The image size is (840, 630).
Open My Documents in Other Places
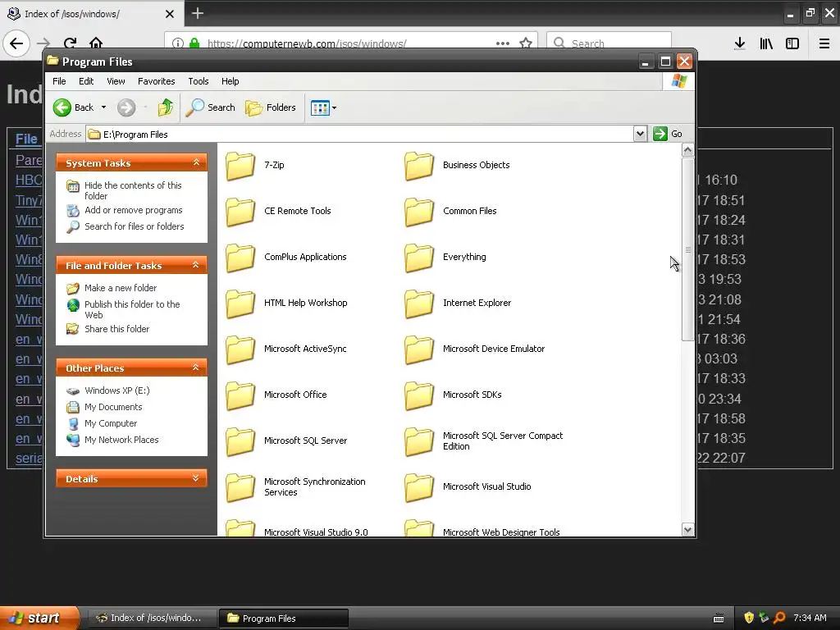pos(113,407)
